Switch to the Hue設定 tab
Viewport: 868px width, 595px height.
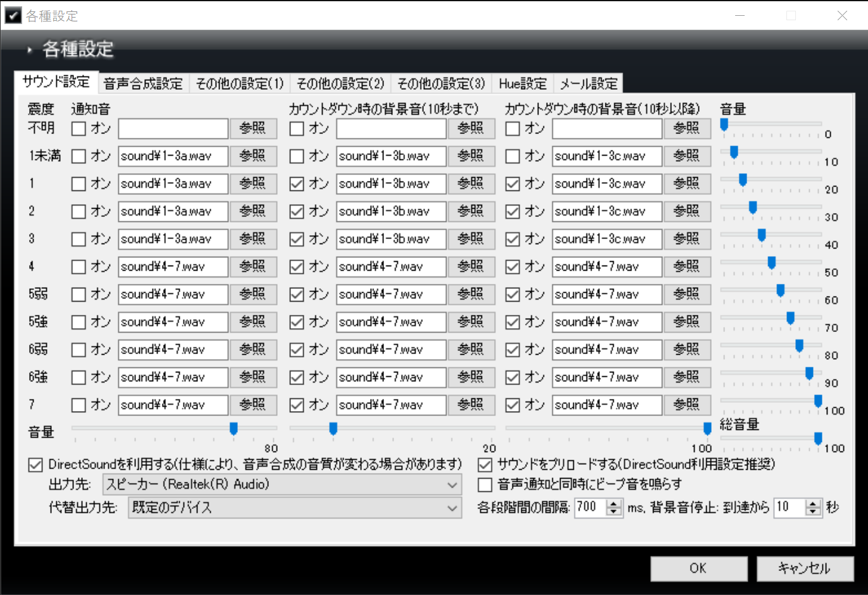[x=522, y=83]
